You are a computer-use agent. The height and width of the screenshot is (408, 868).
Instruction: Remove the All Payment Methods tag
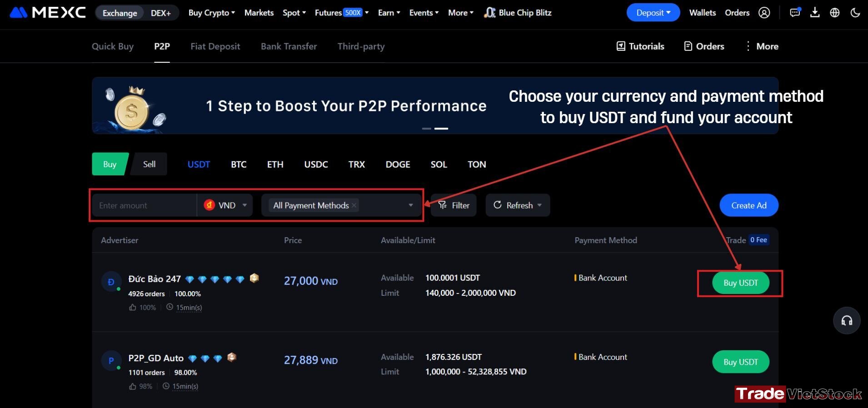click(354, 205)
